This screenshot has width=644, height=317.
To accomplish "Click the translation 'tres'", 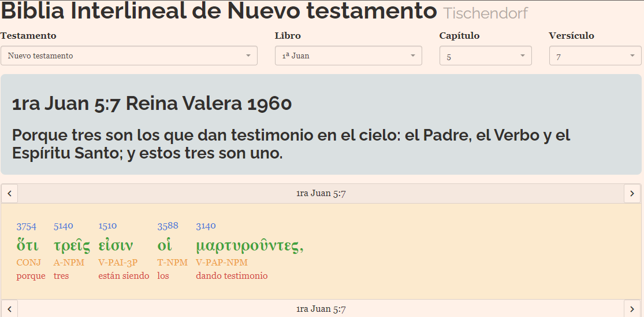I will click(61, 276).
